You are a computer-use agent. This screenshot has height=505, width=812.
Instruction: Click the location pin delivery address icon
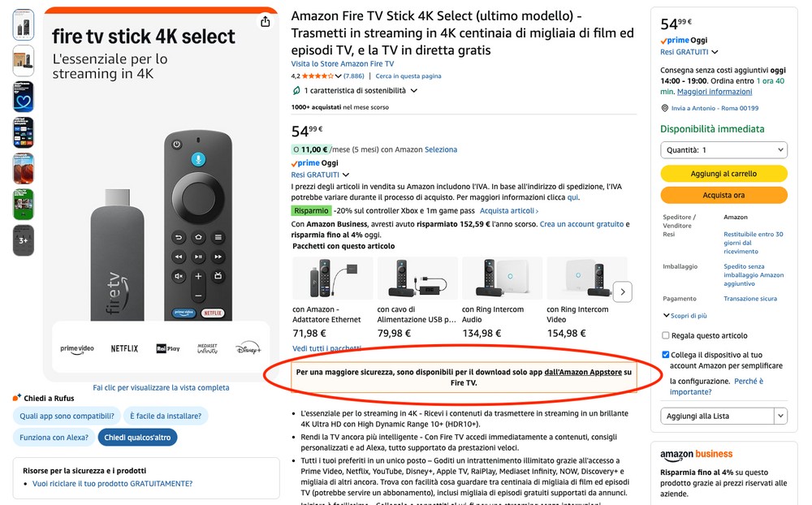coord(665,108)
